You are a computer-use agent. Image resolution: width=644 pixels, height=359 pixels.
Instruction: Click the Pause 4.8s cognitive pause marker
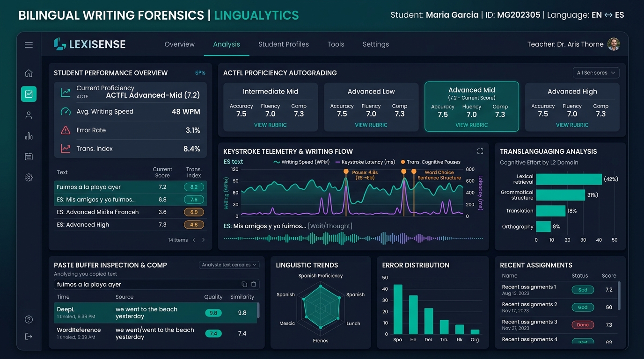click(346, 172)
